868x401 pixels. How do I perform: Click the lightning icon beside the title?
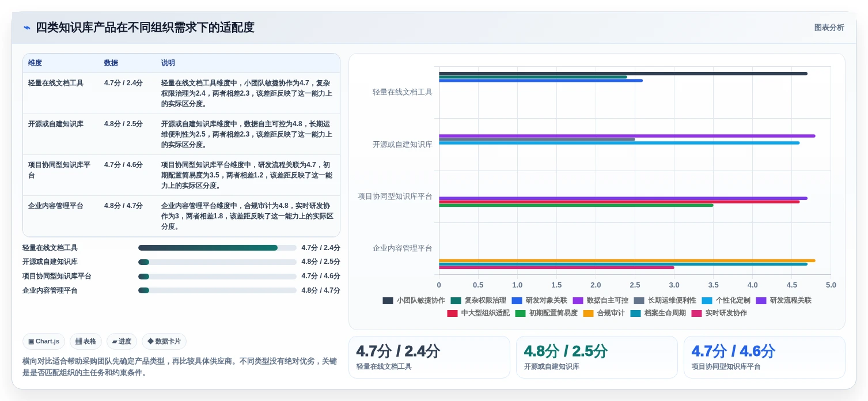[26, 28]
